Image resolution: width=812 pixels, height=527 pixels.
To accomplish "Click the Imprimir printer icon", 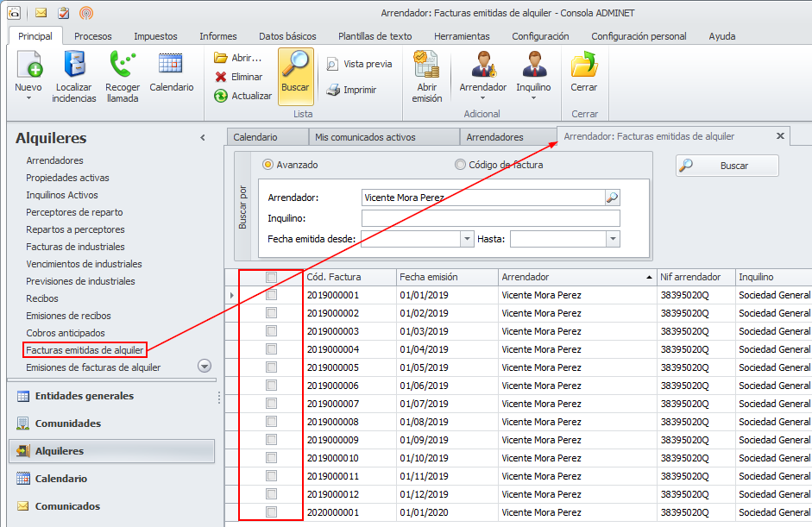I will coord(333,90).
